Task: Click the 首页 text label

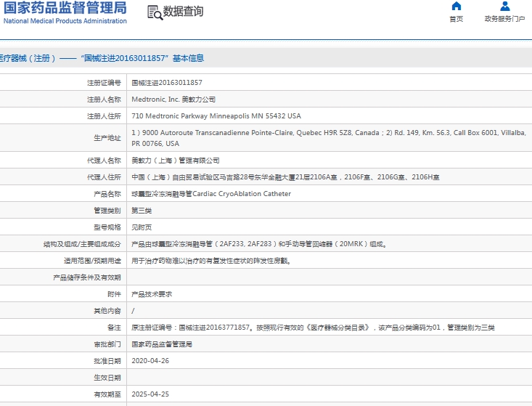Action: pyautogui.click(x=457, y=19)
